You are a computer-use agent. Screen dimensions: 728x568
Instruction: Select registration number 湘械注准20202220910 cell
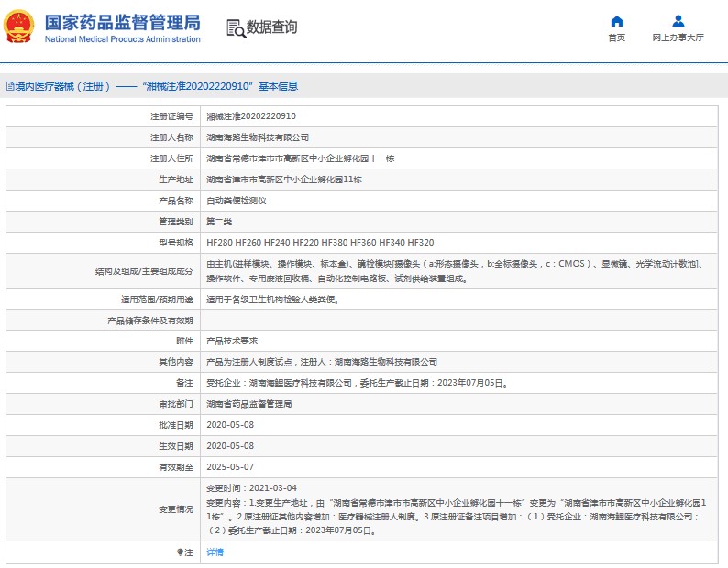pyautogui.click(x=251, y=116)
